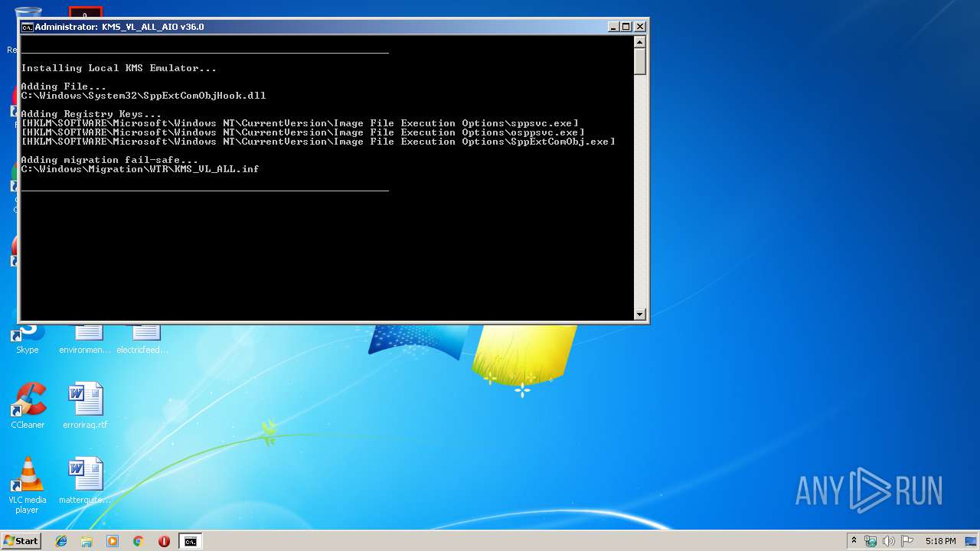This screenshot has width=980, height=551.
Task: Launch Google Chrome from the taskbar
Action: click(139, 541)
